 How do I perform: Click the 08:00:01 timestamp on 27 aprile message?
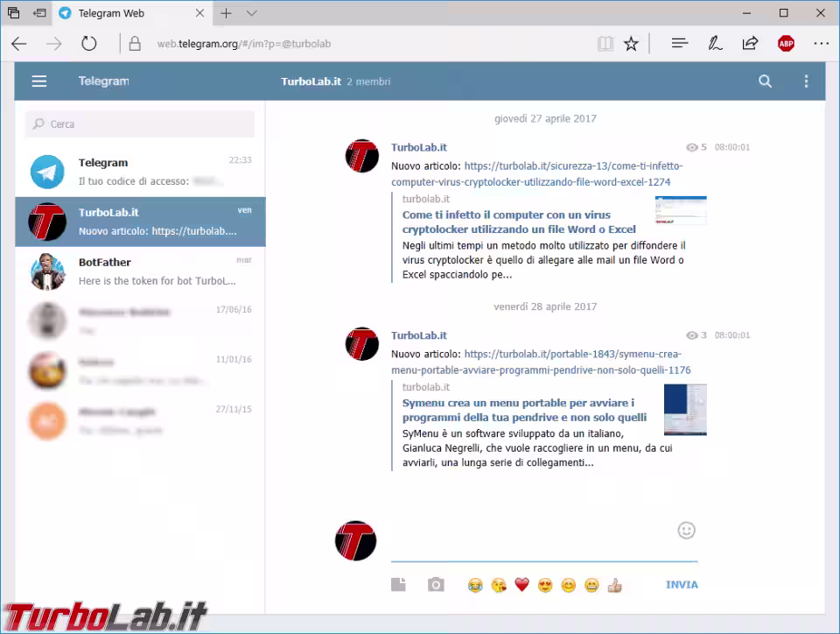tap(731, 147)
